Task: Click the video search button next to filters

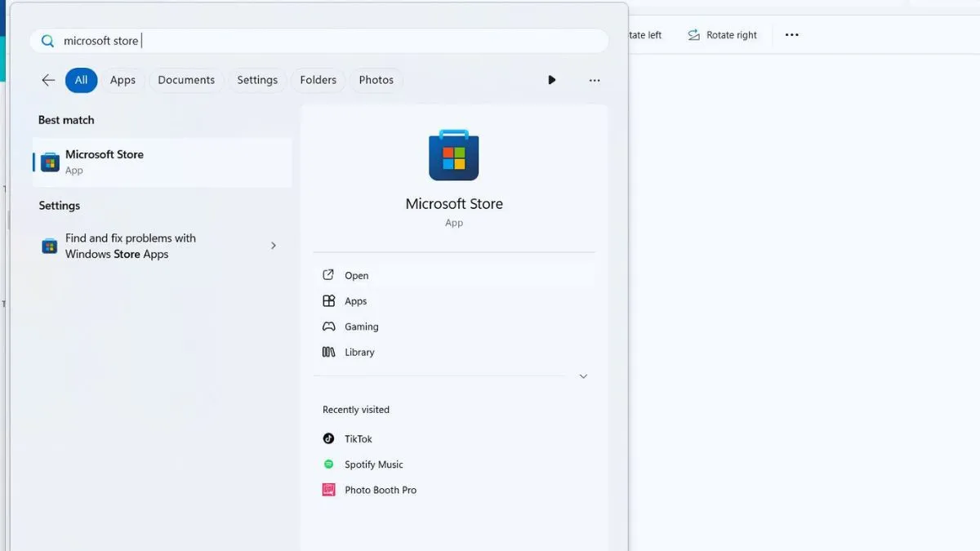Action: pos(551,80)
